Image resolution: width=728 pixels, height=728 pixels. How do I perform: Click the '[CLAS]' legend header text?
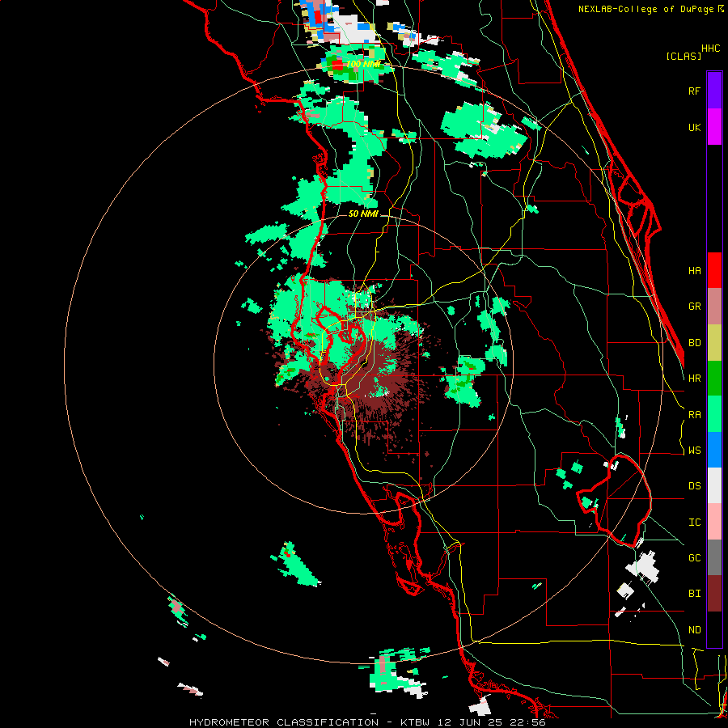click(684, 56)
